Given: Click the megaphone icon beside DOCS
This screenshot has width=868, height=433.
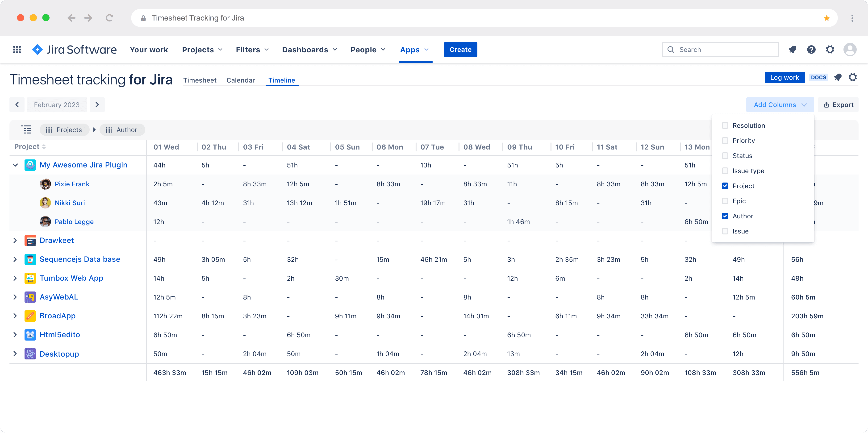Looking at the screenshot, I should 838,78.
